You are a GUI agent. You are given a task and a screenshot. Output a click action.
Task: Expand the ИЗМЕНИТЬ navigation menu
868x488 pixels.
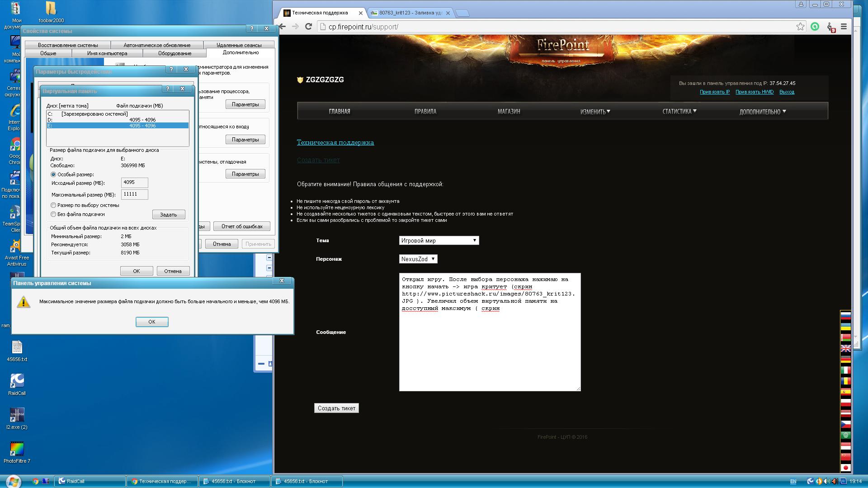pos(595,112)
